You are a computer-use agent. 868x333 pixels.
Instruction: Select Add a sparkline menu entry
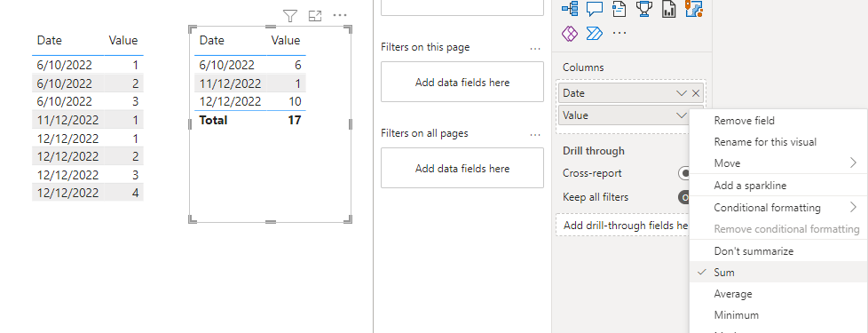tap(778, 186)
